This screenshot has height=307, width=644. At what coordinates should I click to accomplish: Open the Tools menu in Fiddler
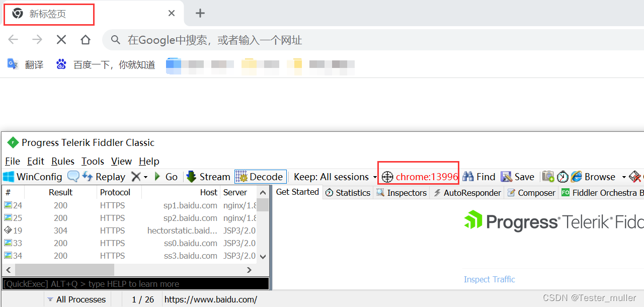click(93, 161)
